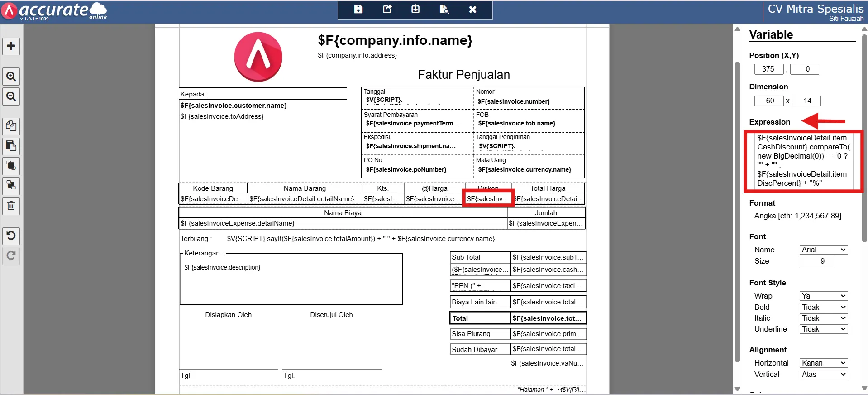Zoom out using the magnifier minus icon

pyautogui.click(x=11, y=96)
